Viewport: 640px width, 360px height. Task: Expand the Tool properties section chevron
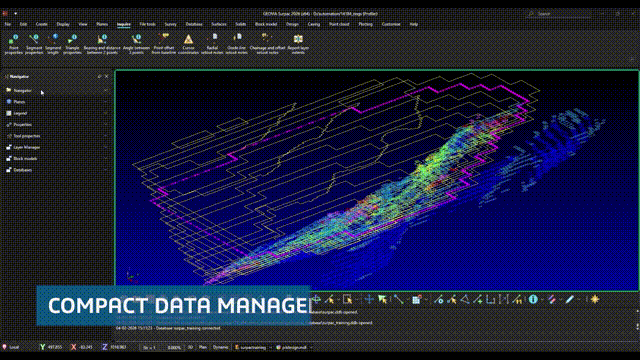(x=105, y=136)
